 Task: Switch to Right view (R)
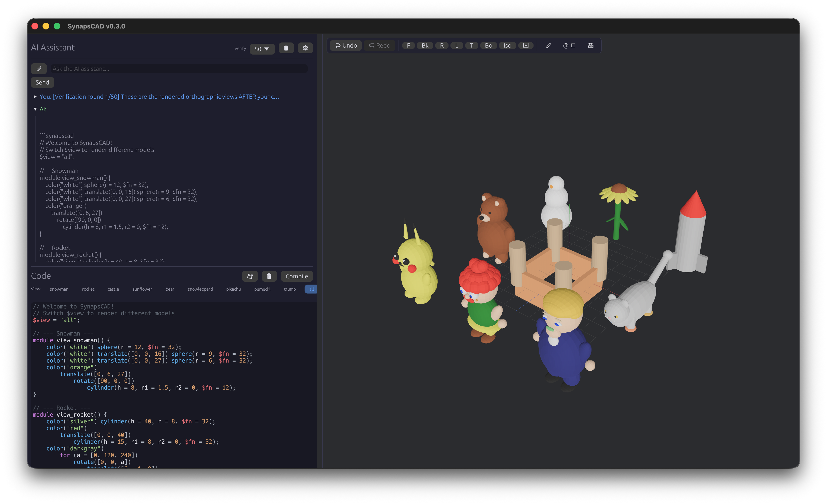click(442, 46)
